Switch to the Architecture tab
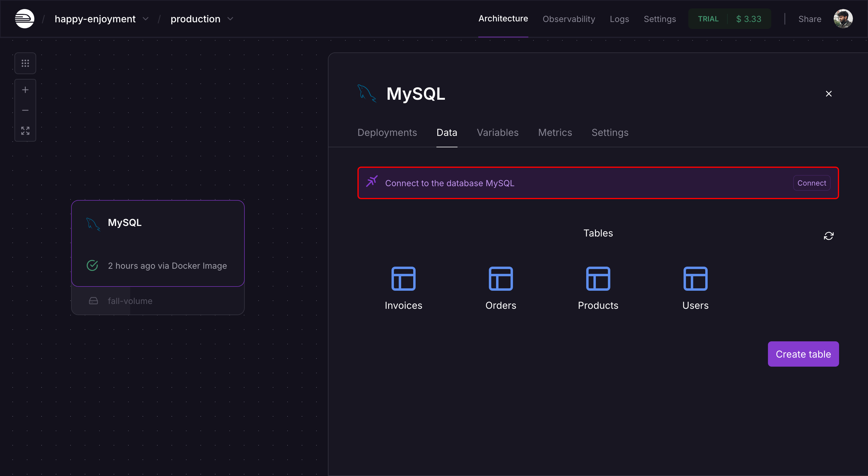Viewport: 868px width, 476px height. [x=503, y=19]
